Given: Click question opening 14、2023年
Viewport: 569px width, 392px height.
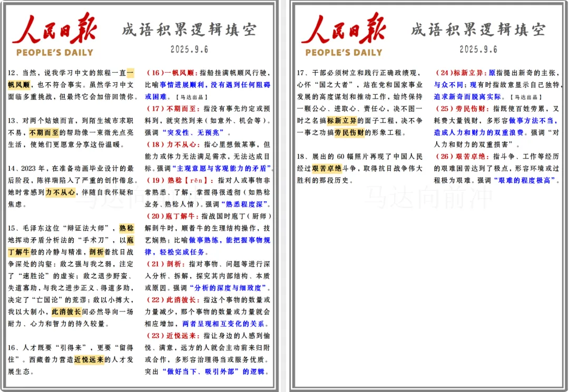Looking at the screenshot, I should 26,169.
